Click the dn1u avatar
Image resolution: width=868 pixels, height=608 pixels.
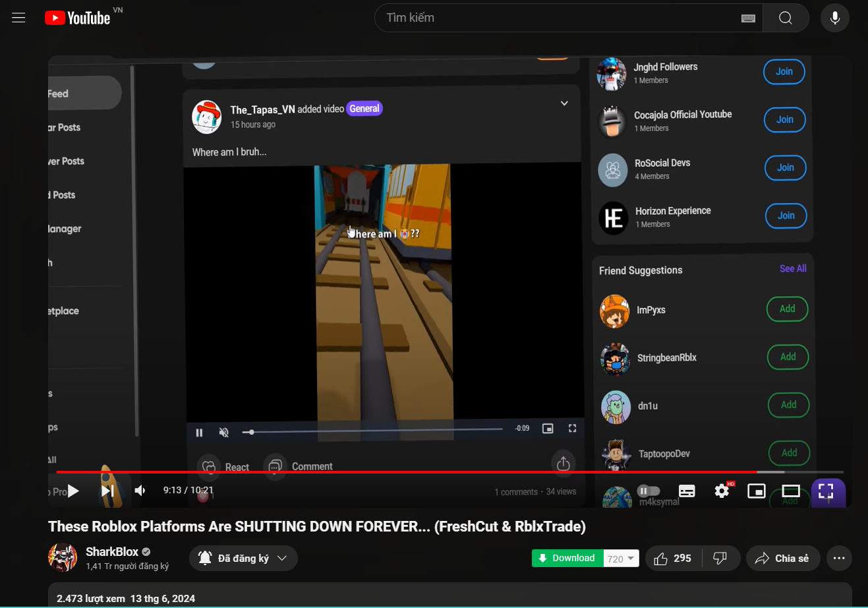[616, 407]
